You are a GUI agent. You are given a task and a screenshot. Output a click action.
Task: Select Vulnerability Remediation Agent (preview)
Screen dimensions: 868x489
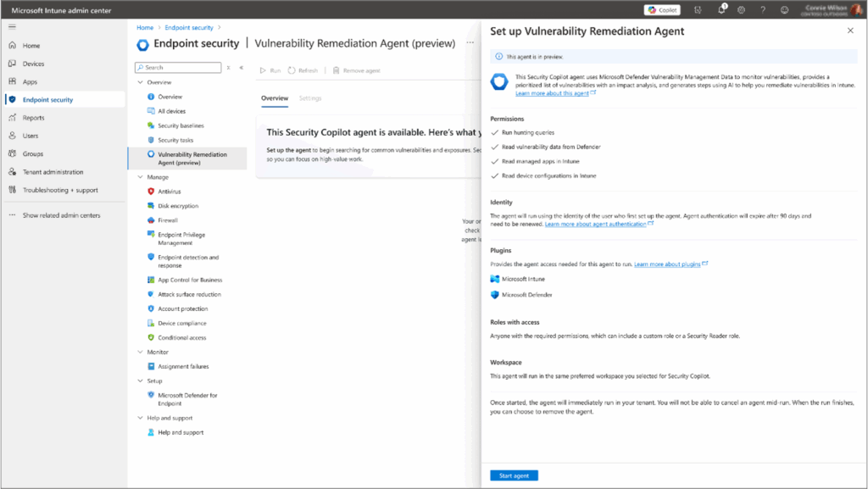tap(188, 158)
